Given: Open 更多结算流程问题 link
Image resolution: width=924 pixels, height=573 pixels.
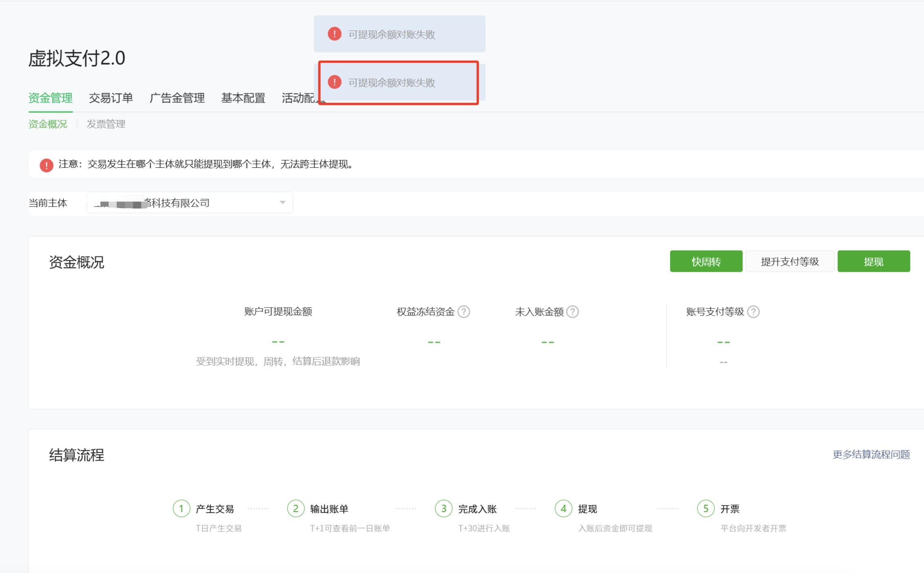Looking at the screenshot, I should pyautogui.click(x=871, y=454).
